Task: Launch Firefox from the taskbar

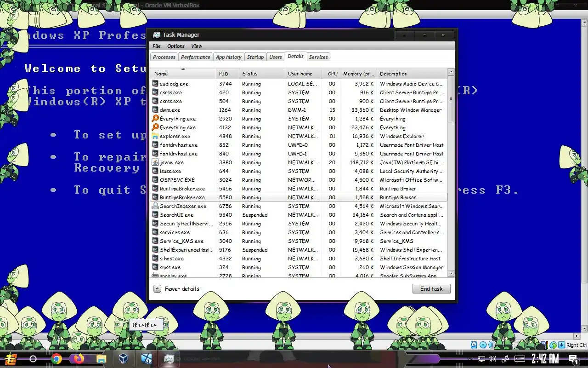Action: (x=79, y=359)
